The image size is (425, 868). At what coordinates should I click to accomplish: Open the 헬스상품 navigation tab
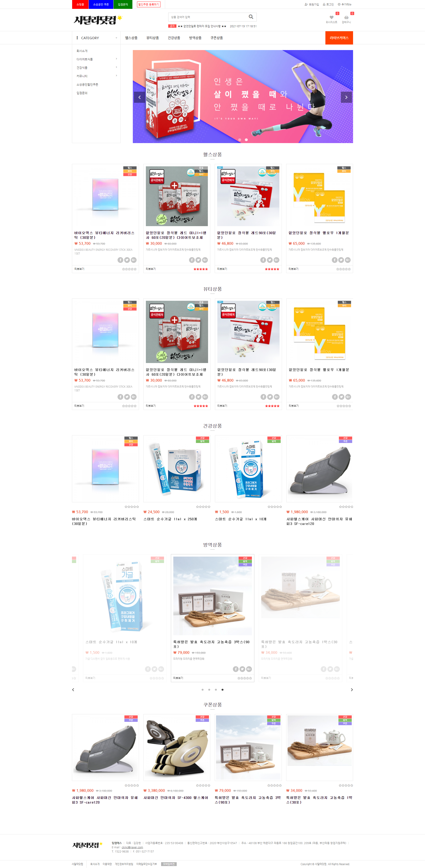(x=131, y=38)
